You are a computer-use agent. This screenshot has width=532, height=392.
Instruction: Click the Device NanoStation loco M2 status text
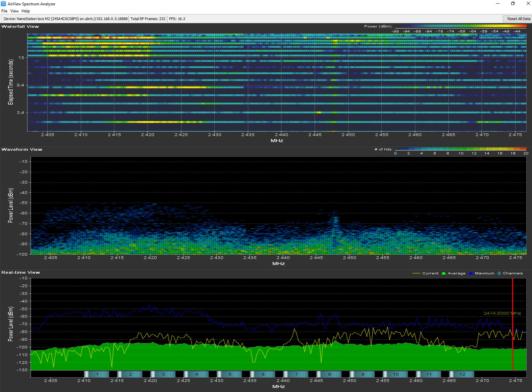tap(65, 19)
